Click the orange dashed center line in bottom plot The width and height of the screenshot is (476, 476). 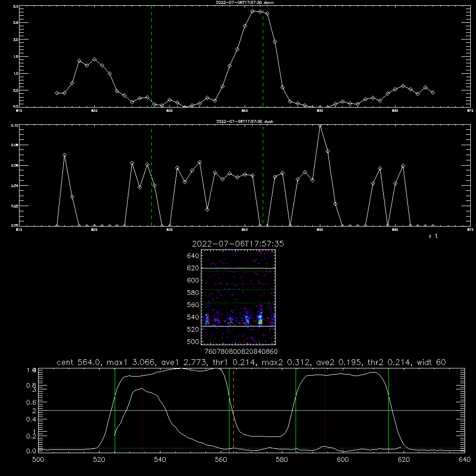pos(233,410)
